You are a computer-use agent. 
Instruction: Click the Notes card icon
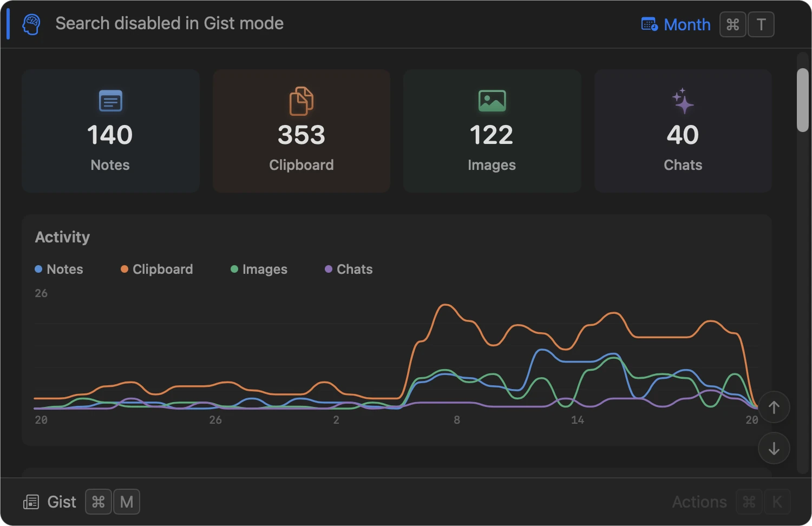110,101
